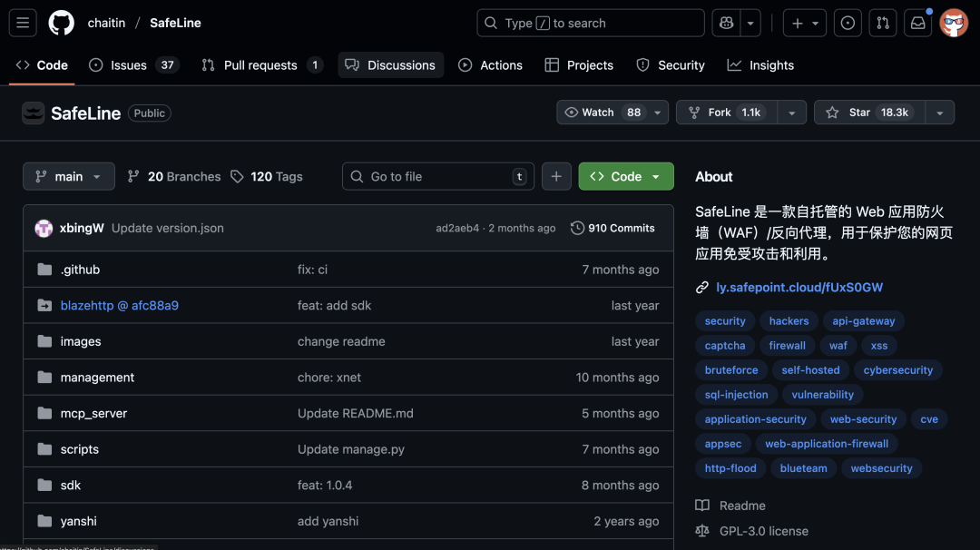The height and width of the screenshot is (550, 980).
Task: Open the Insights tab
Action: click(760, 65)
